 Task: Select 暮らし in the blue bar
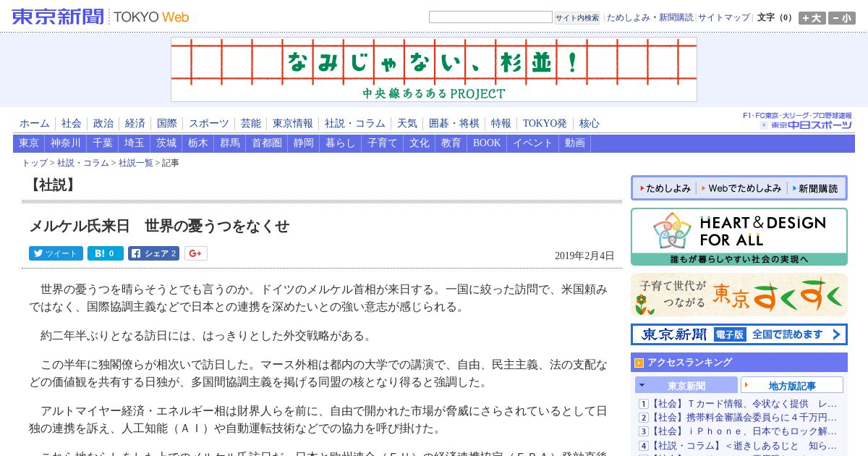341,143
